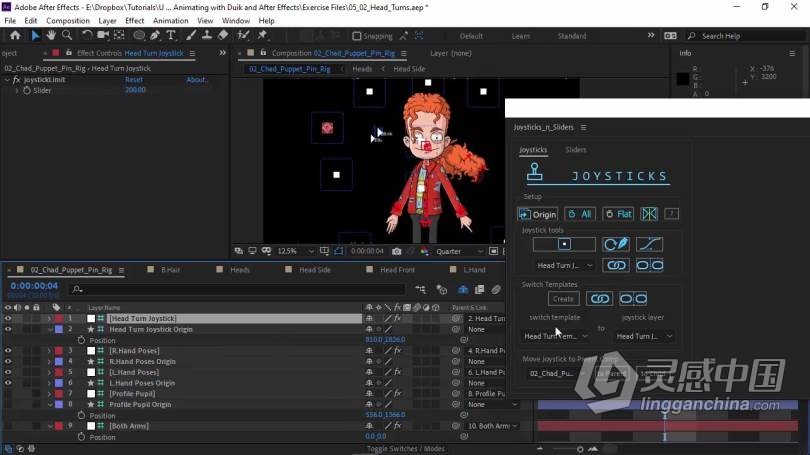Expand the R.Hand Poses layer

pyautogui.click(x=50, y=351)
